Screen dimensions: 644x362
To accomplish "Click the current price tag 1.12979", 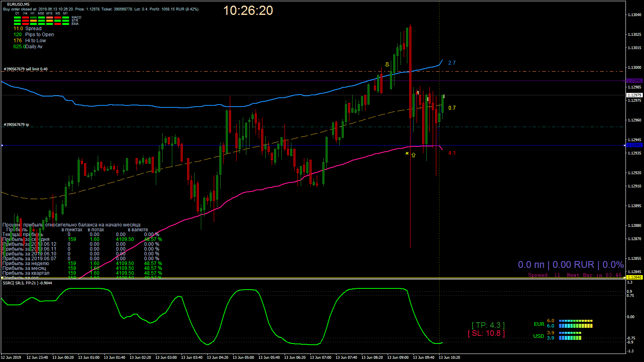I will click(x=634, y=95).
